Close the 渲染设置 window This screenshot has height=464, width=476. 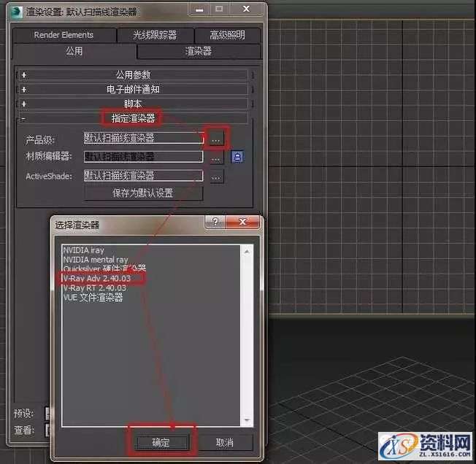pyautogui.click(x=247, y=9)
